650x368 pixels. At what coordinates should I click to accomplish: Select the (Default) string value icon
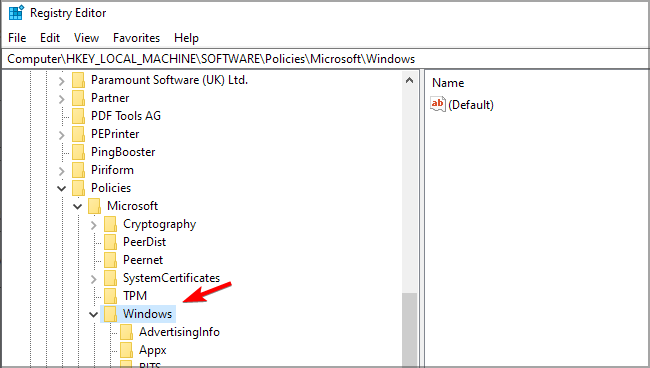(x=438, y=104)
